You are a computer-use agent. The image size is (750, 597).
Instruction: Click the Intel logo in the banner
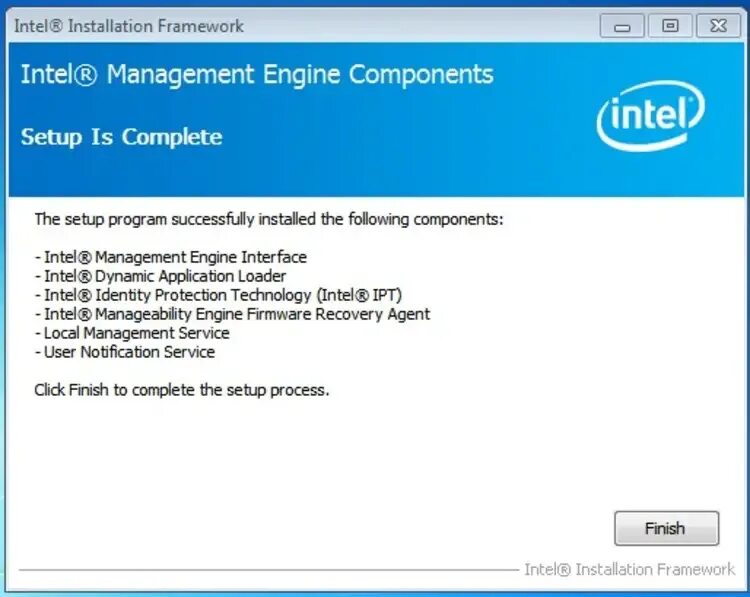pos(651,115)
